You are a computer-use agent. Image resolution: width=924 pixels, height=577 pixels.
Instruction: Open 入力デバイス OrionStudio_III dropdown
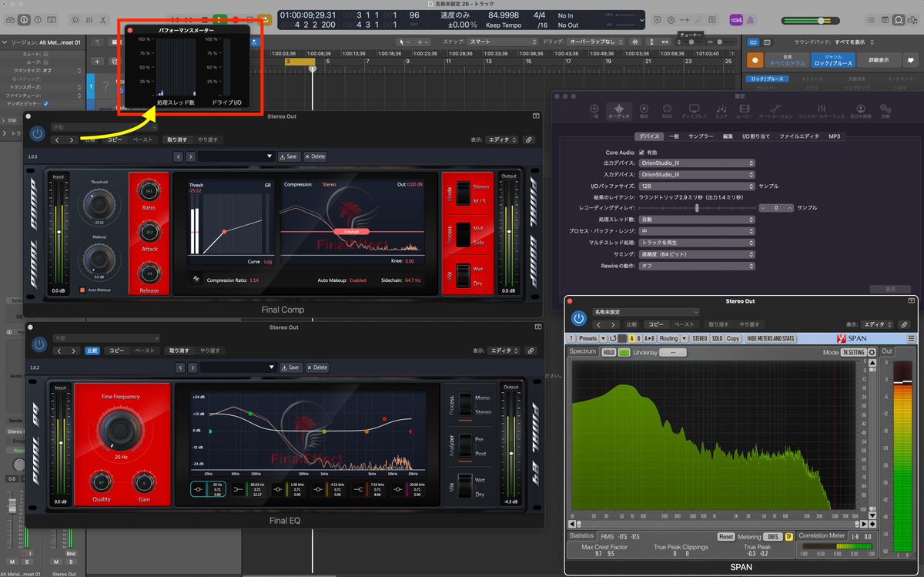click(x=697, y=174)
